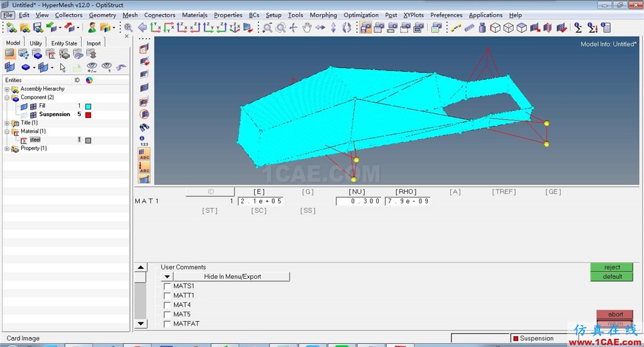Open dropdown arrow beside Export toolbar icon

tap(78, 28)
